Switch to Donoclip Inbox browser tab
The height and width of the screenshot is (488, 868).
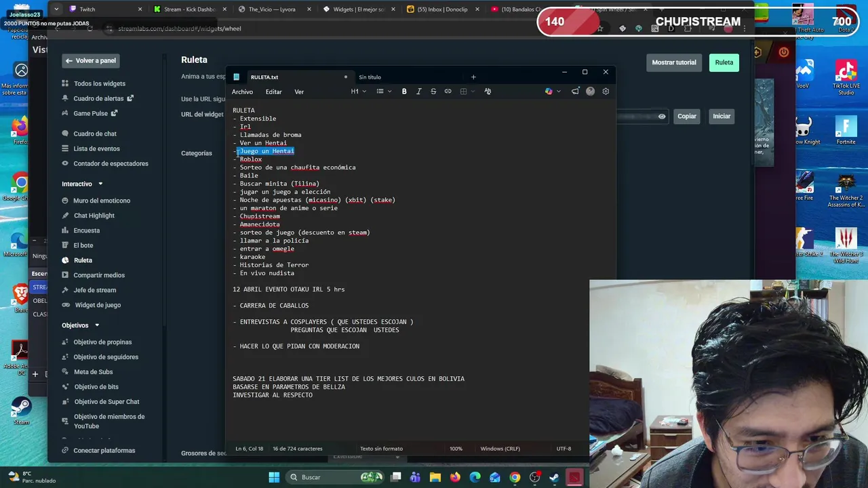443,9
